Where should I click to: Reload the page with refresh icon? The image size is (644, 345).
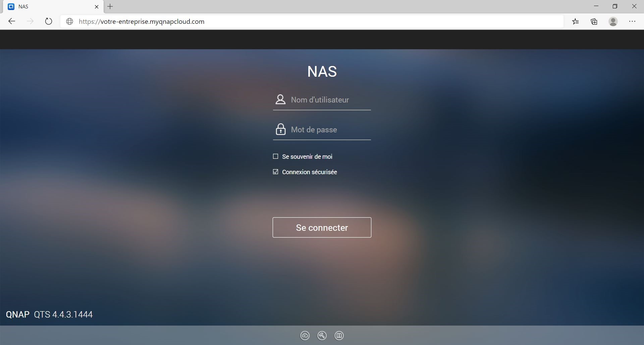pos(49,21)
